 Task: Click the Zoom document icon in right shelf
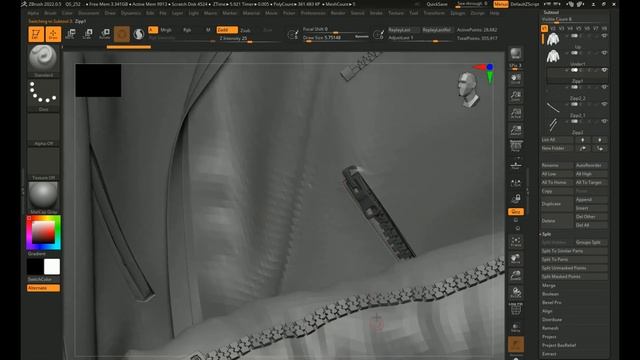[x=516, y=96]
